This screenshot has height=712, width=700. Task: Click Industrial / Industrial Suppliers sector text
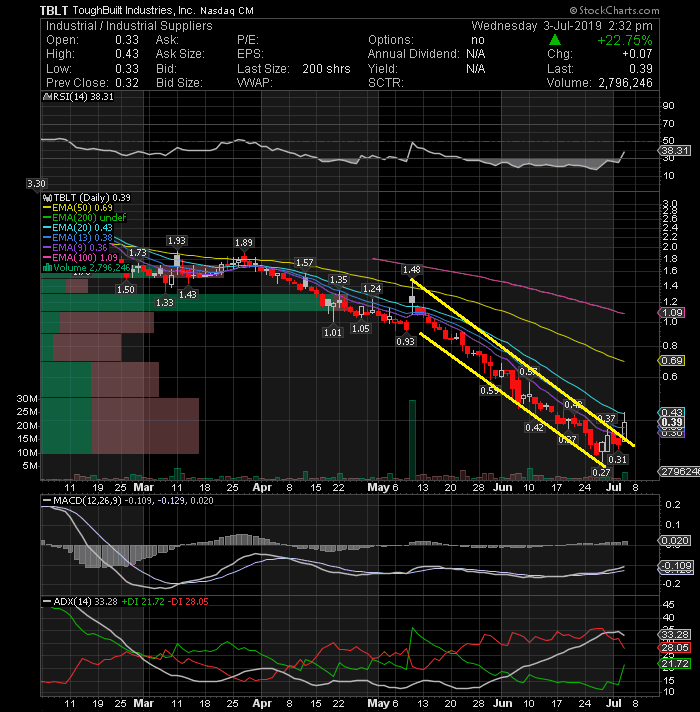(x=129, y=26)
